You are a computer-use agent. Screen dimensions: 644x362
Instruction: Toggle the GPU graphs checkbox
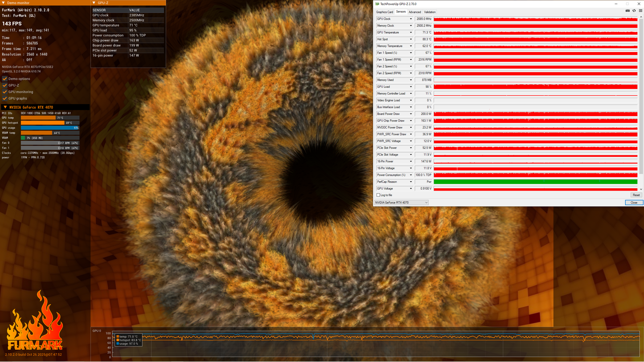pyautogui.click(x=5, y=98)
